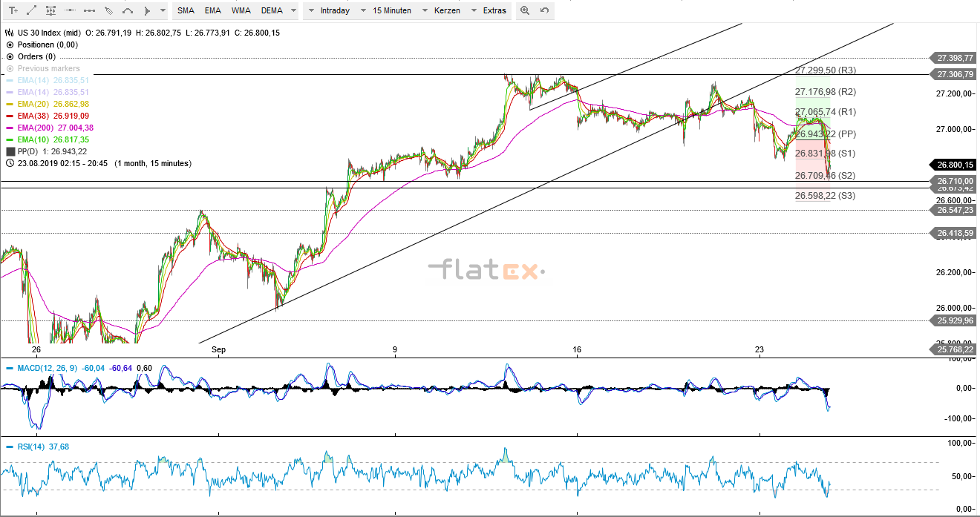The height and width of the screenshot is (517, 980).
Task: Toggle the Orders marker display
Action: pos(8,56)
